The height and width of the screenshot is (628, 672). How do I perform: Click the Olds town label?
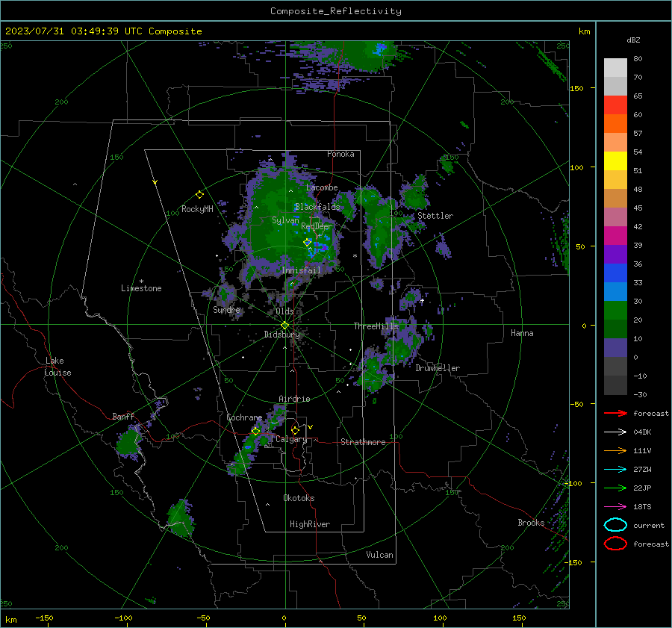(284, 311)
